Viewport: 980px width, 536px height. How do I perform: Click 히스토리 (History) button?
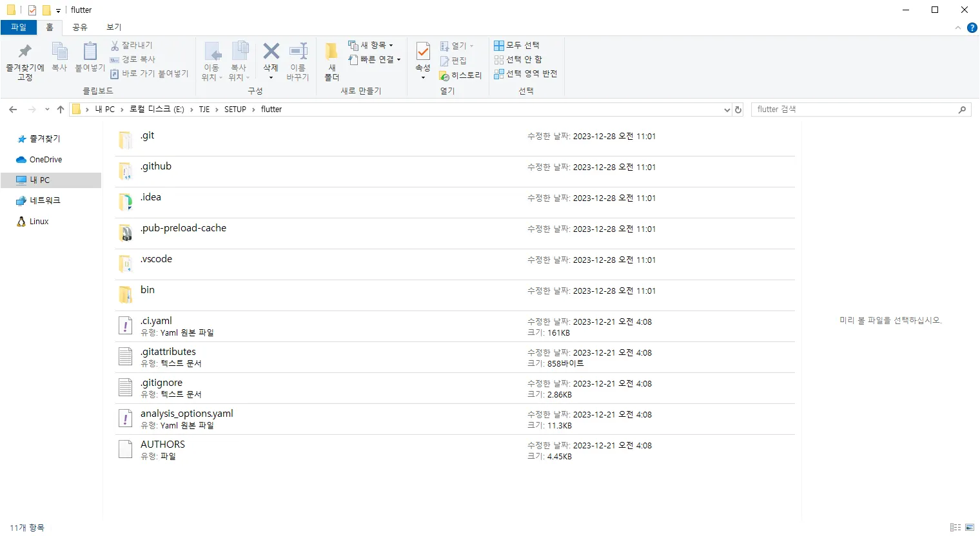click(x=460, y=75)
